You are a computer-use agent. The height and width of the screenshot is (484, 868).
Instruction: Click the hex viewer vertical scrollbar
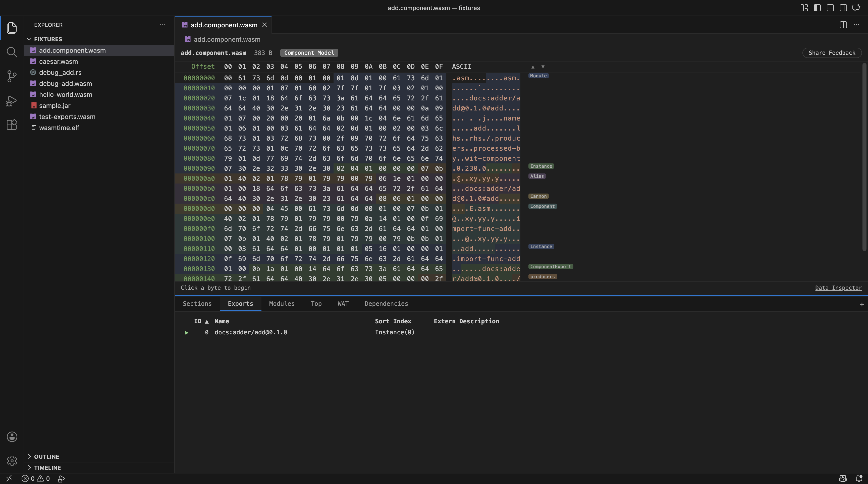[x=864, y=157]
